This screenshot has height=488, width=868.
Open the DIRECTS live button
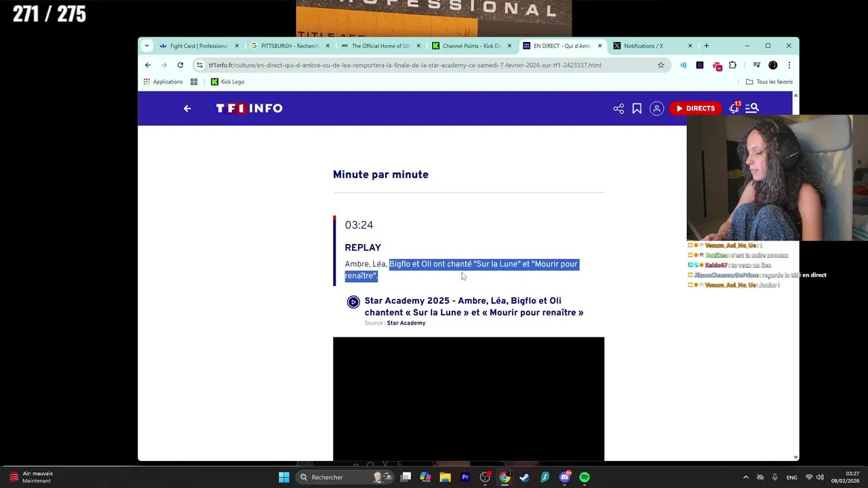coord(695,108)
